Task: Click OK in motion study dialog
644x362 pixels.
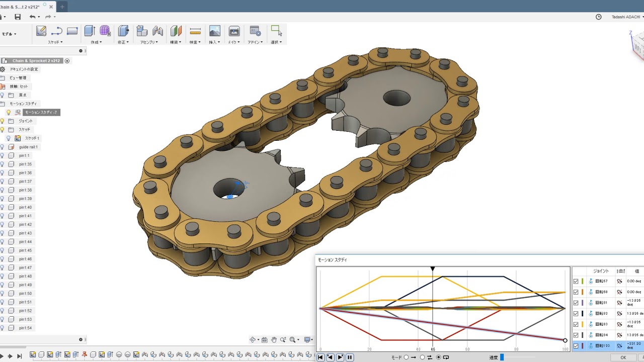Action: (623, 357)
